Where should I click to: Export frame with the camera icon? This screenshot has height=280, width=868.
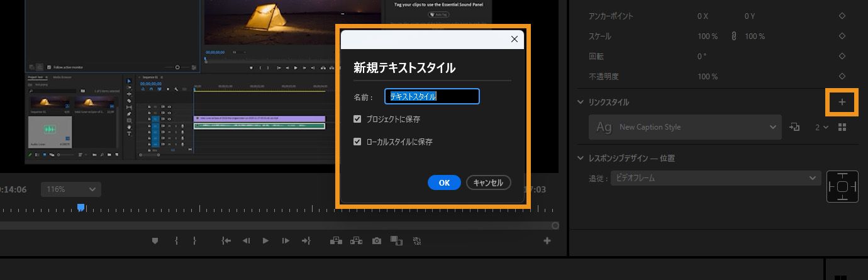(376, 240)
